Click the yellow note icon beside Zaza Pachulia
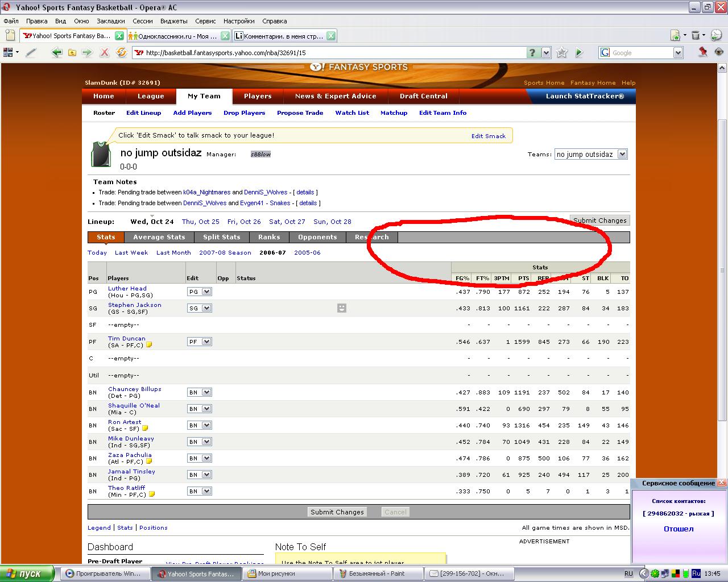This screenshot has height=582, width=728. [x=149, y=461]
